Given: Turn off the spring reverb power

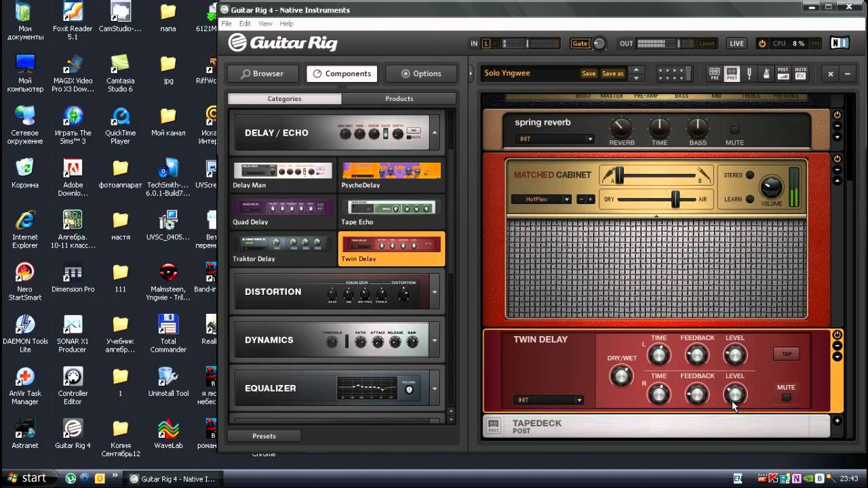Looking at the screenshot, I should coord(837,115).
